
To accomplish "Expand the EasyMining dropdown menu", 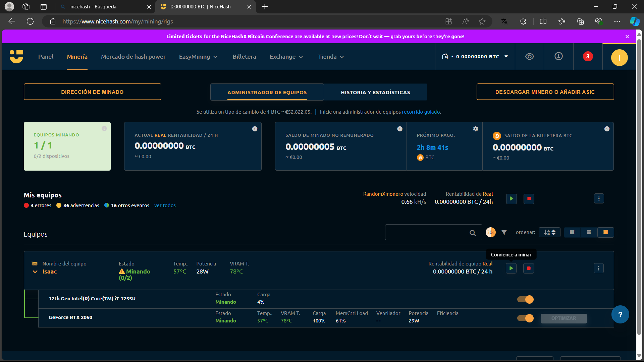I will pos(198,57).
